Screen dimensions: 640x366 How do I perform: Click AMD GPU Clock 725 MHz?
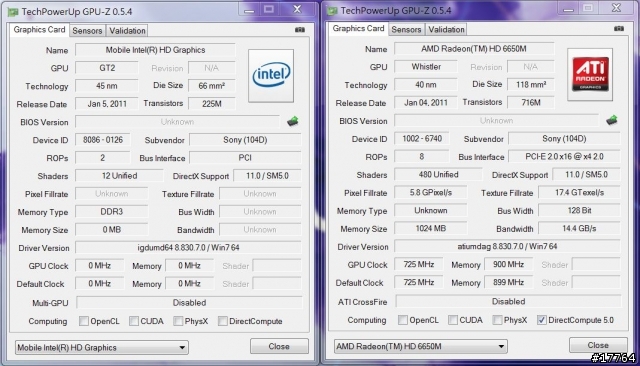point(419,264)
